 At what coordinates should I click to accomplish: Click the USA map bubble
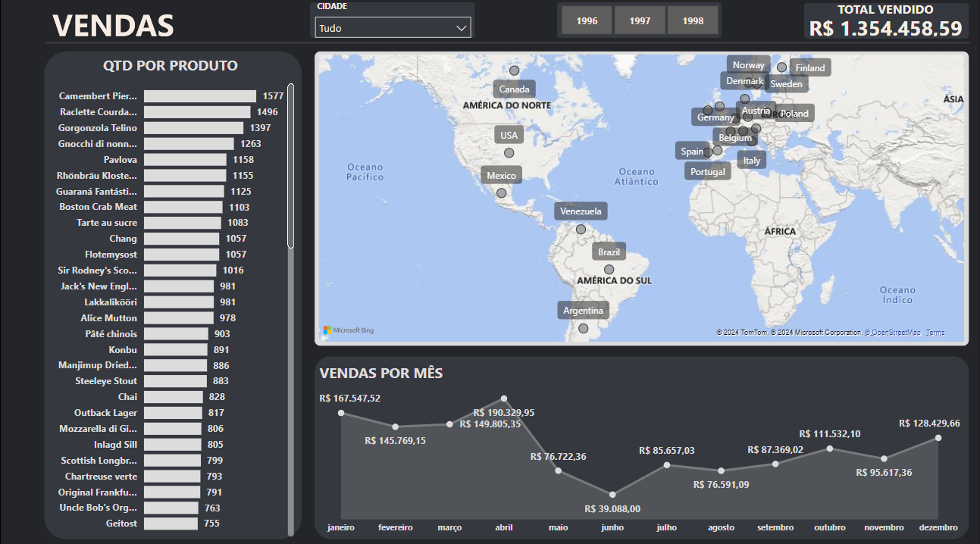coord(509,153)
